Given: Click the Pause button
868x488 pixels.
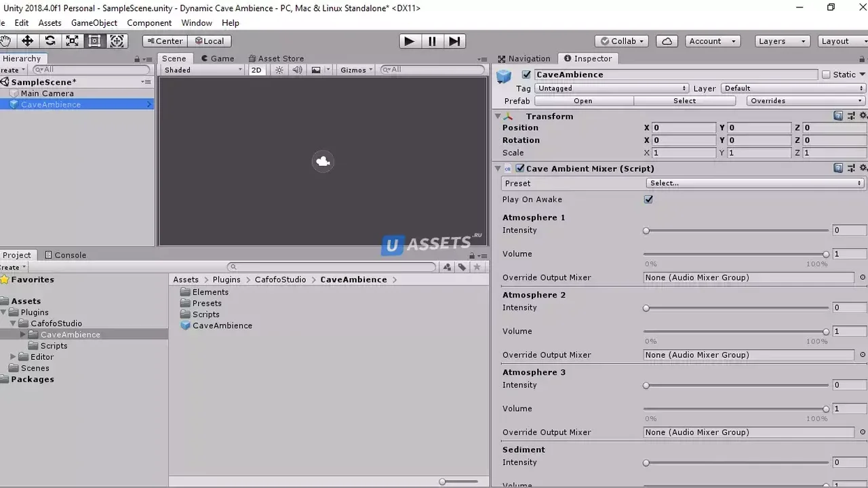Looking at the screenshot, I should pyautogui.click(x=432, y=41).
